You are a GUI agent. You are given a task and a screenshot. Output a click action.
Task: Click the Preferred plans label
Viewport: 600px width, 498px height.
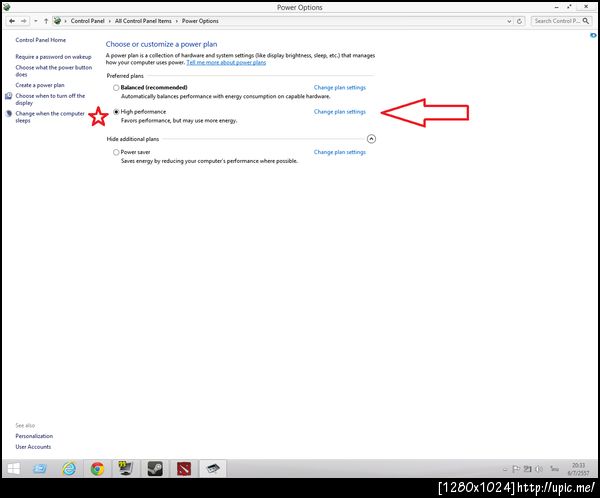(x=125, y=76)
